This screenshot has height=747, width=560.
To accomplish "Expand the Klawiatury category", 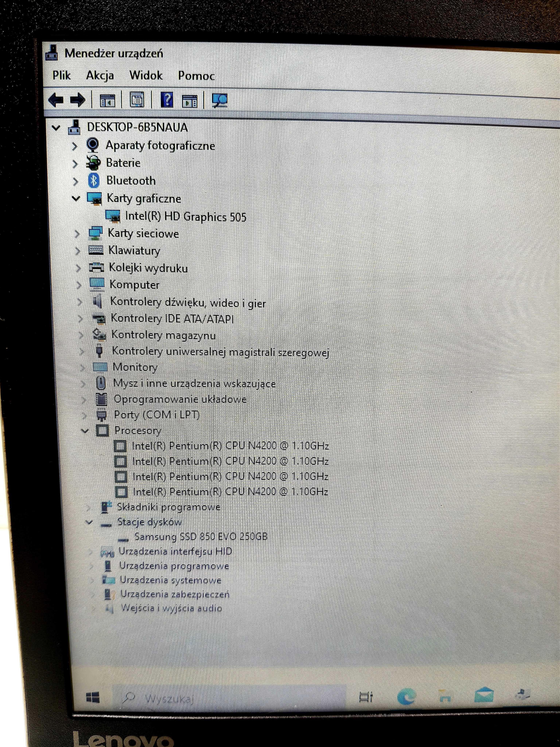I will click(78, 251).
